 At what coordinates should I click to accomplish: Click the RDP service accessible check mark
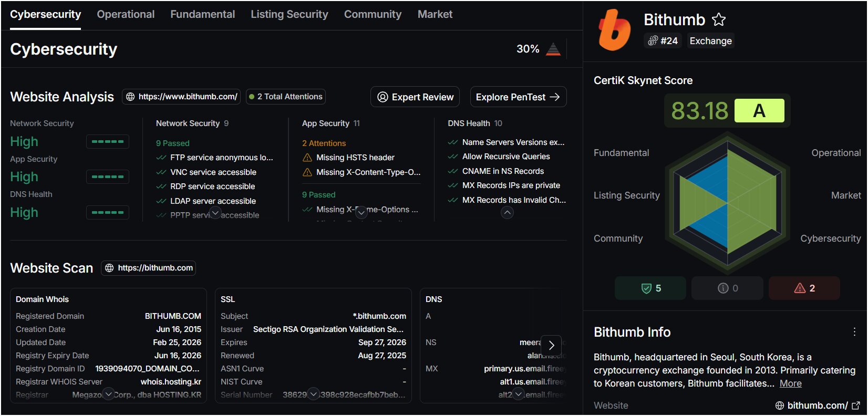[161, 186]
